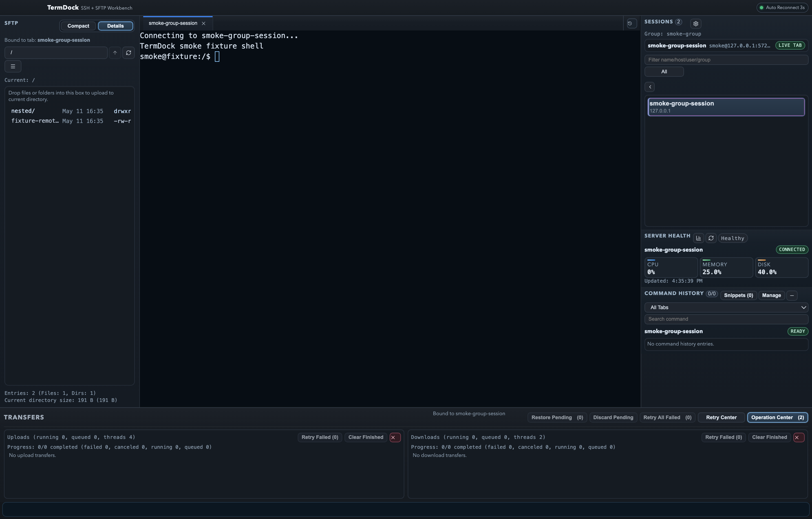Click the terminal prompt smoke@fixture:/$
The image size is (812, 519).
tap(175, 57)
